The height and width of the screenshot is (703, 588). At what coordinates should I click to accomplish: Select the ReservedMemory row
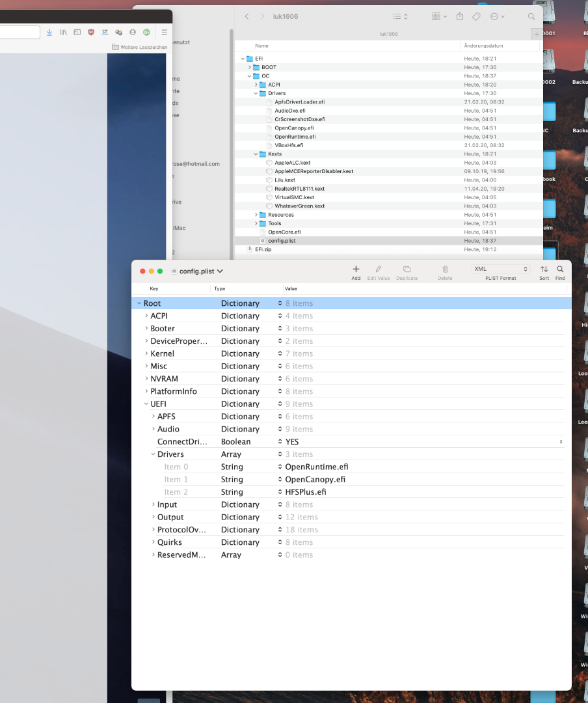[351, 555]
